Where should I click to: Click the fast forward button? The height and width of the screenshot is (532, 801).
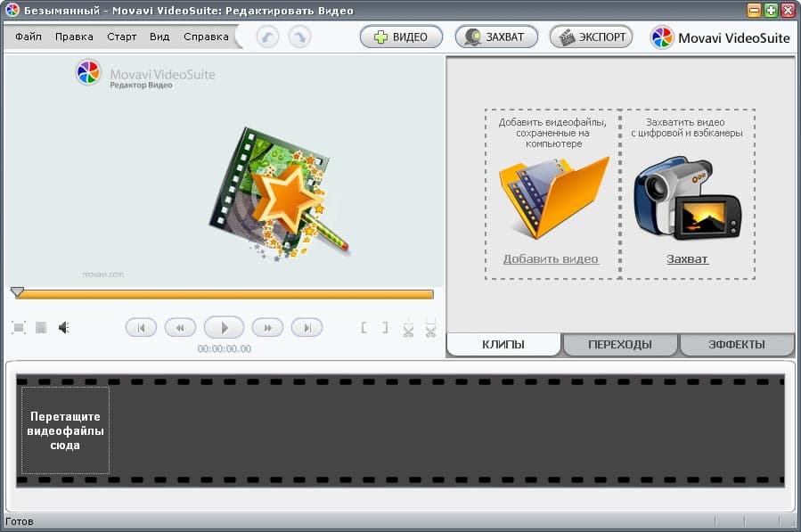(x=267, y=328)
